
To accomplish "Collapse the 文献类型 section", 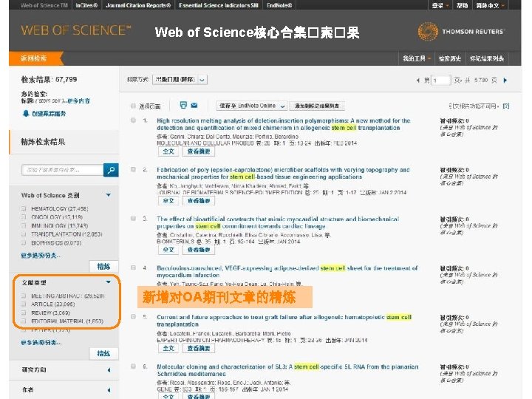I will click(x=108, y=282).
